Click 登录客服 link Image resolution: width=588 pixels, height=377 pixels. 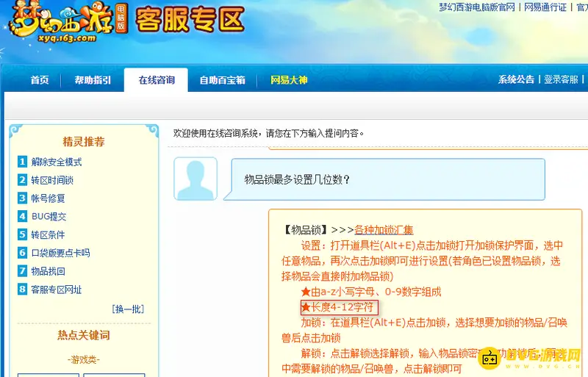tap(561, 79)
